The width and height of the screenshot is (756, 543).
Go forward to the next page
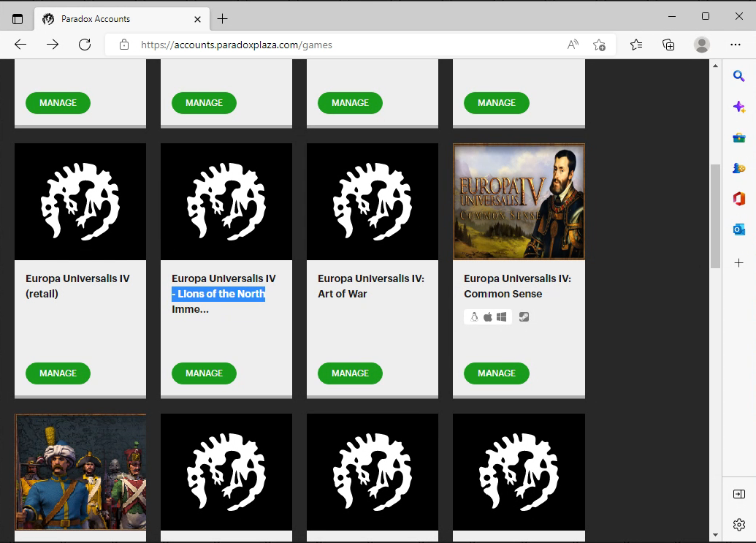coord(53,45)
